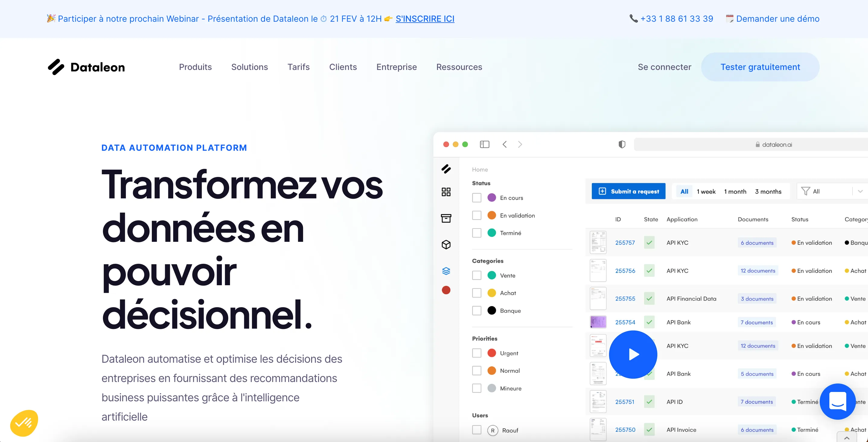868x442 pixels.
Task: Select the Raouf user checkbox
Action: [477, 430]
